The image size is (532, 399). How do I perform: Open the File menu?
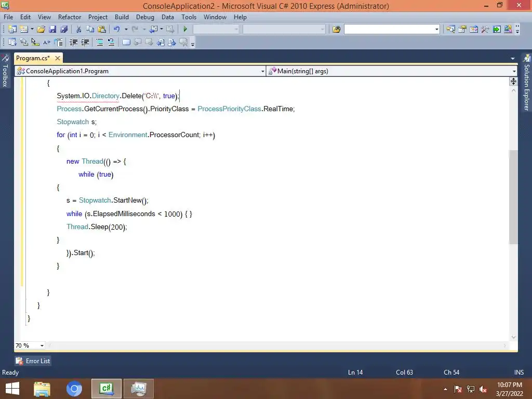pyautogui.click(x=8, y=17)
